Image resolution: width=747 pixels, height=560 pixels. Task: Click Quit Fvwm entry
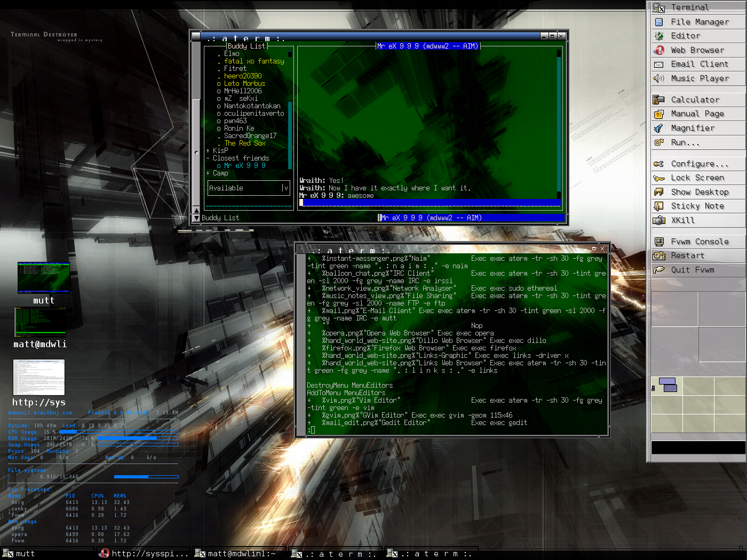coord(692,270)
